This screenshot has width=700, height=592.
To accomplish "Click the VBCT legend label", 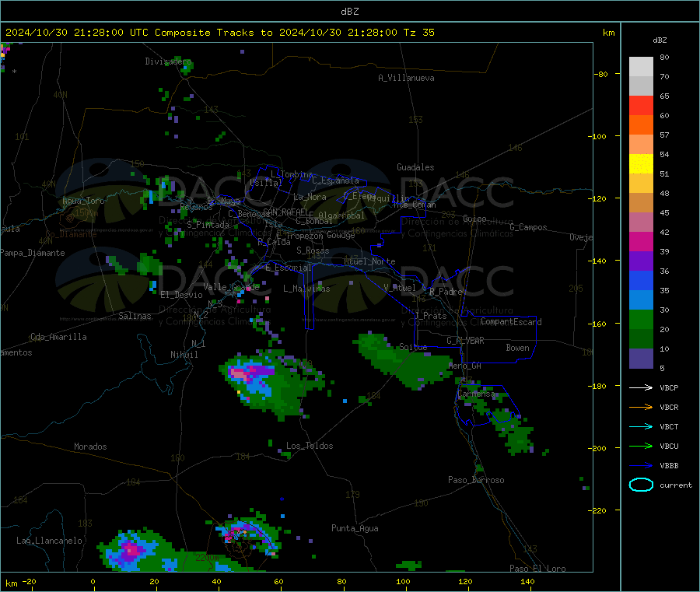I will pos(669,426).
